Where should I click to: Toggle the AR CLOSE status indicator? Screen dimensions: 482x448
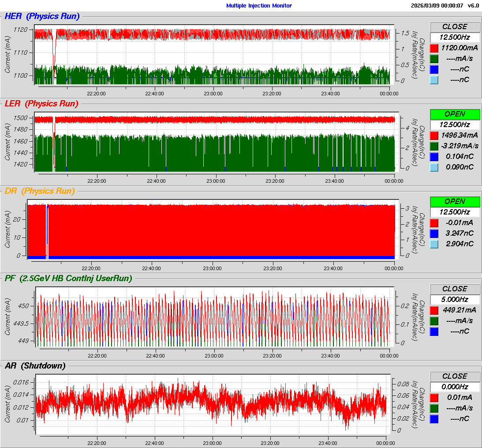(455, 376)
